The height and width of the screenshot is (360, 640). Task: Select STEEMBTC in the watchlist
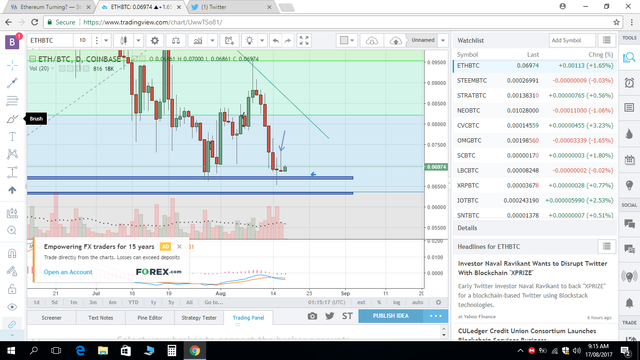tap(535, 81)
